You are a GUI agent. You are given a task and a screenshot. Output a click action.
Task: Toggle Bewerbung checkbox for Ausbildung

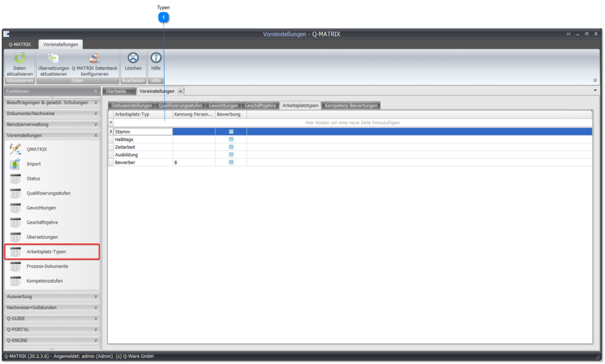[x=231, y=155]
